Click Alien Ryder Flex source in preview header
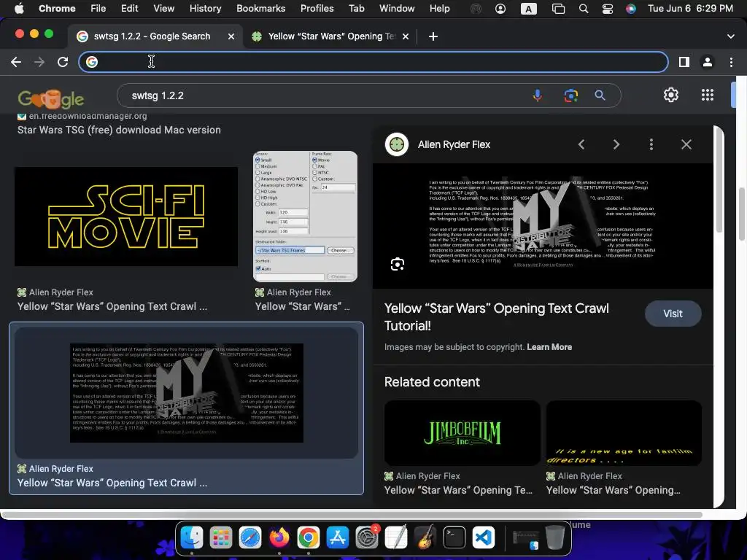 click(x=454, y=145)
